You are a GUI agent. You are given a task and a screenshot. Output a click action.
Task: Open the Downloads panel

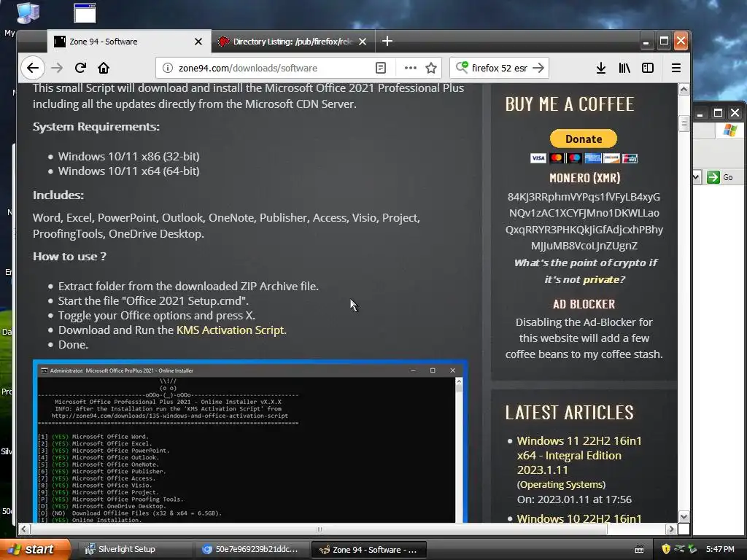(x=601, y=68)
